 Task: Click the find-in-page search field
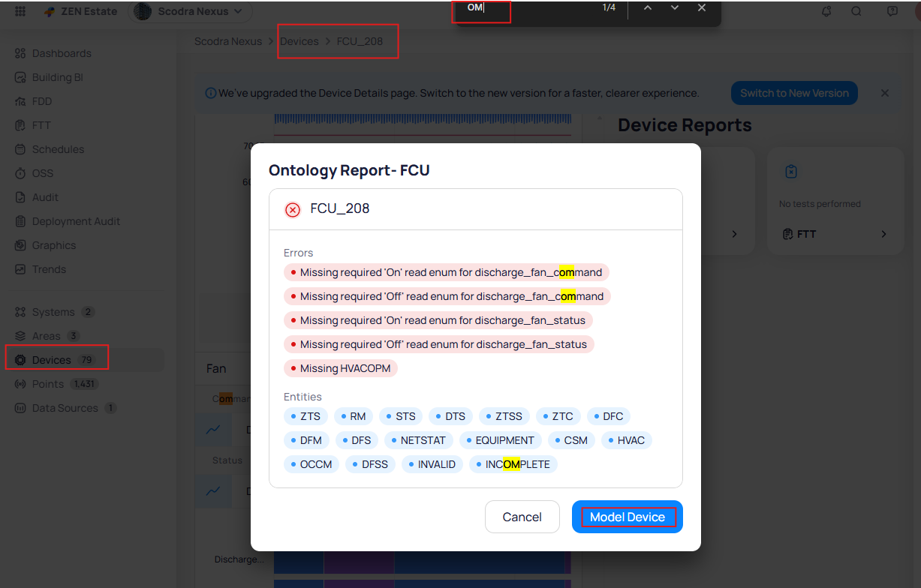tap(525, 7)
